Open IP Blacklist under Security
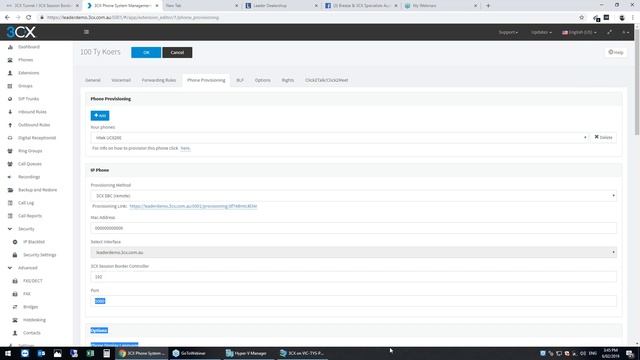640x360 pixels. [x=33, y=242]
